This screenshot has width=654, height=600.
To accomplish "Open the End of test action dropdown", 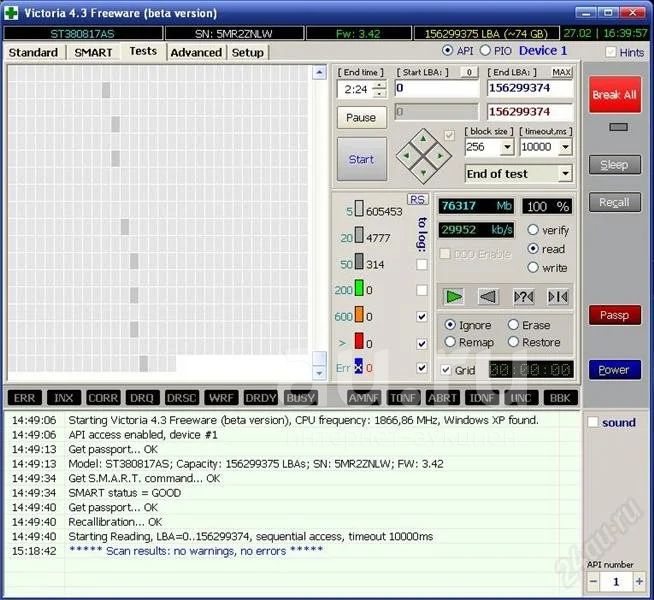I will [565, 173].
